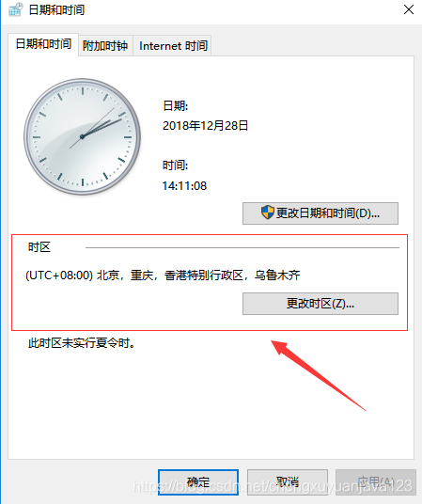This screenshot has height=504, width=422.
Task: Select the date text 2018年12月28日
Action: [x=206, y=126]
